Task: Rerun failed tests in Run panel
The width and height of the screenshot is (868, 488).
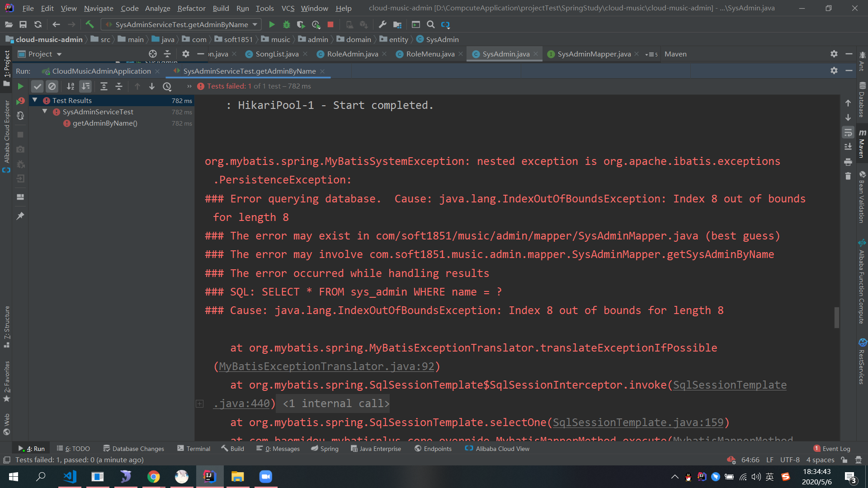Action: tap(20, 101)
